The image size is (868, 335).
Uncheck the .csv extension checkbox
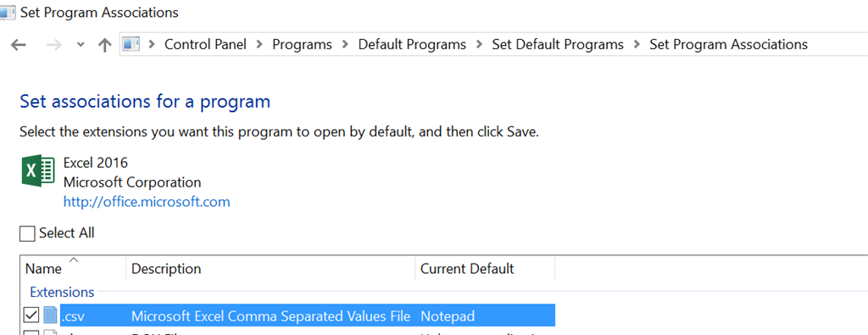31,315
